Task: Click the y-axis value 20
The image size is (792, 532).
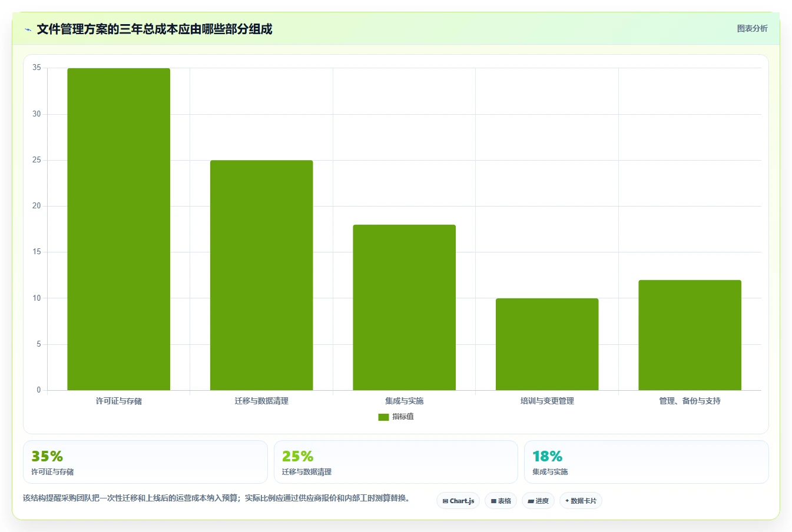Action: point(37,206)
